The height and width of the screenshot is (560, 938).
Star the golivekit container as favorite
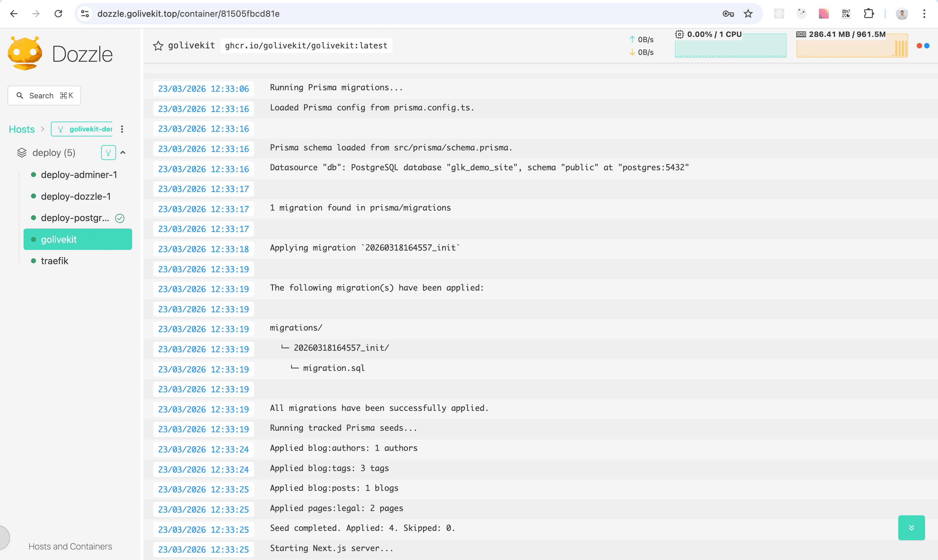pos(158,46)
